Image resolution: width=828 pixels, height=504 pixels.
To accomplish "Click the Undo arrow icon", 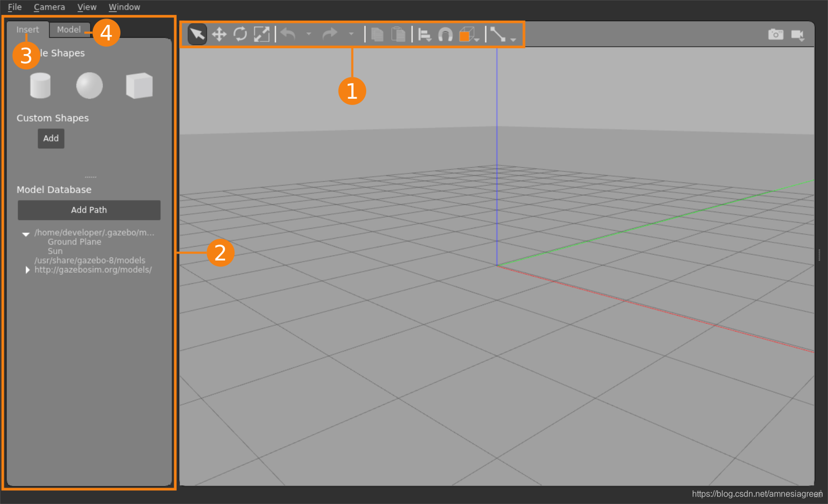I will (288, 34).
